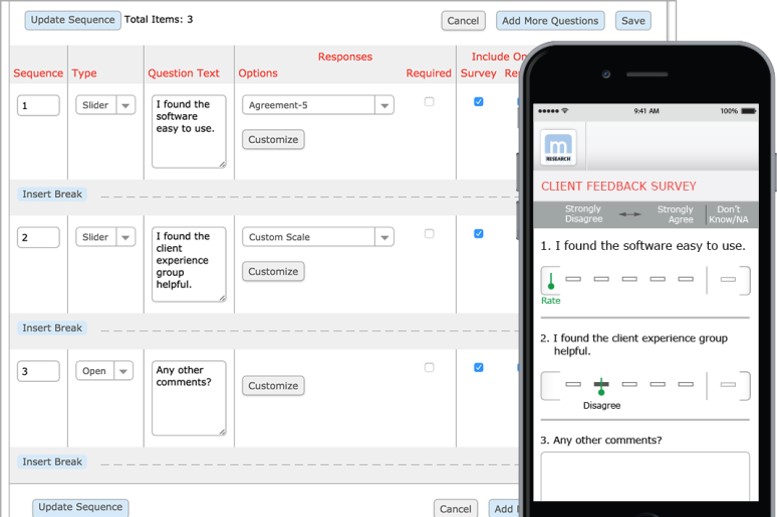Tap the battery icon in phone status bar
Image resolution: width=777 pixels, height=517 pixels.
coord(752,111)
